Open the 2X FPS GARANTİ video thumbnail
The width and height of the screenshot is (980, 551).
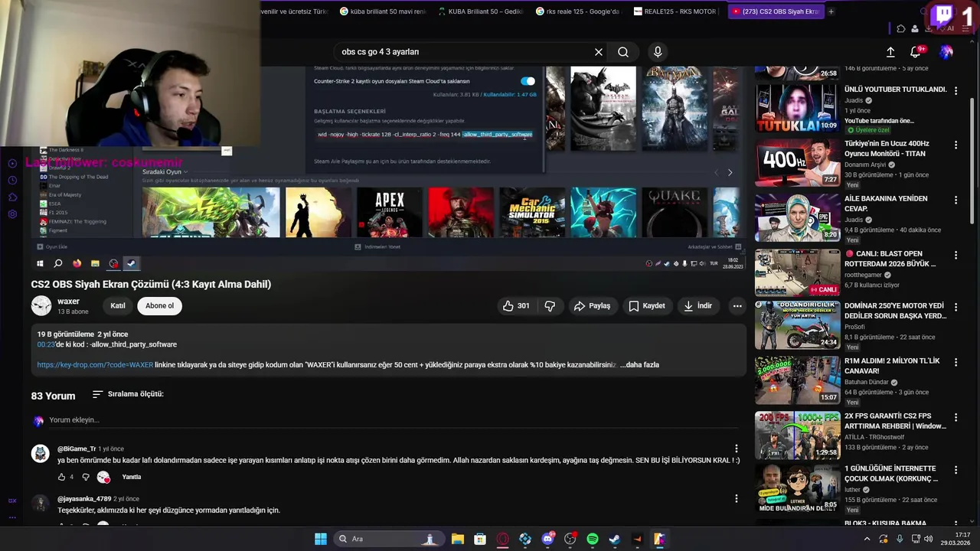(797, 435)
